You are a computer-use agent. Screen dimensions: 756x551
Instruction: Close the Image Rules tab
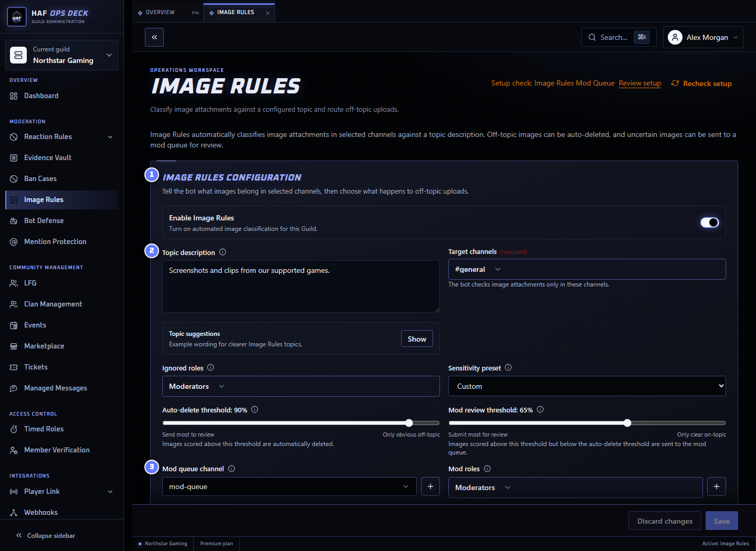(268, 13)
